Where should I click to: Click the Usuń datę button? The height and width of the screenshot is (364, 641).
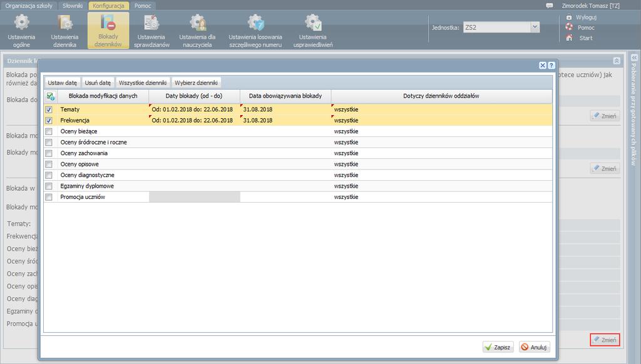(98, 83)
